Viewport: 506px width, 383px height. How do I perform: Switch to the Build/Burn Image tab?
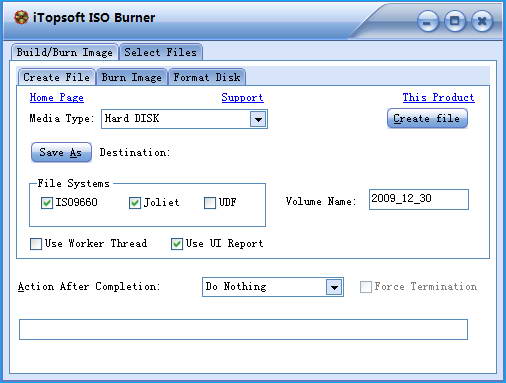click(x=64, y=52)
